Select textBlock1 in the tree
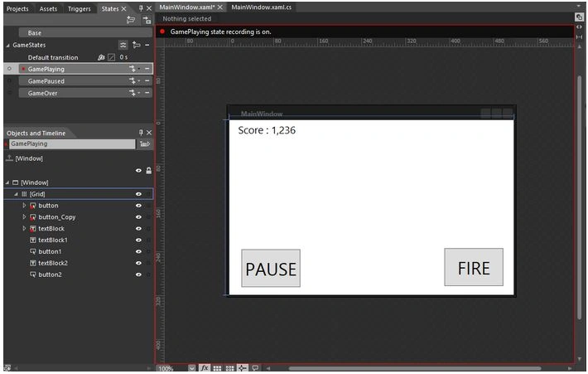This screenshot has width=588, height=374. click(53, 240)
